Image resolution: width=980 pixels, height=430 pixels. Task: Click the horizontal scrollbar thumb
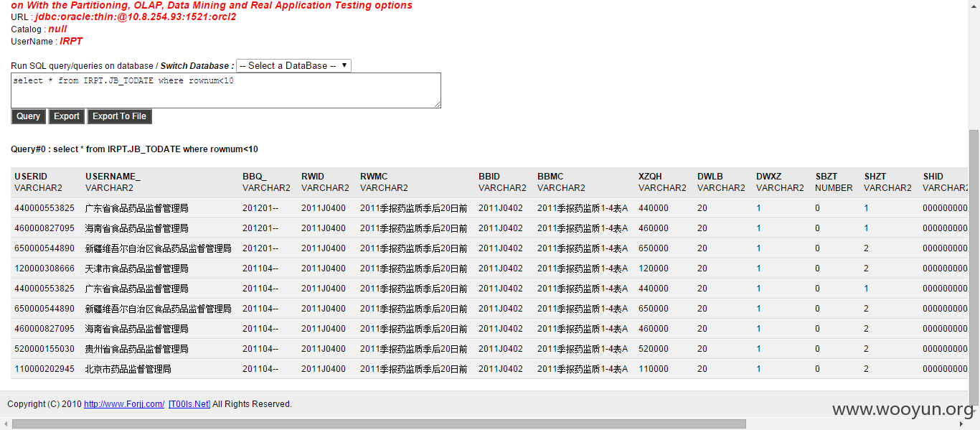click(379, 424)
